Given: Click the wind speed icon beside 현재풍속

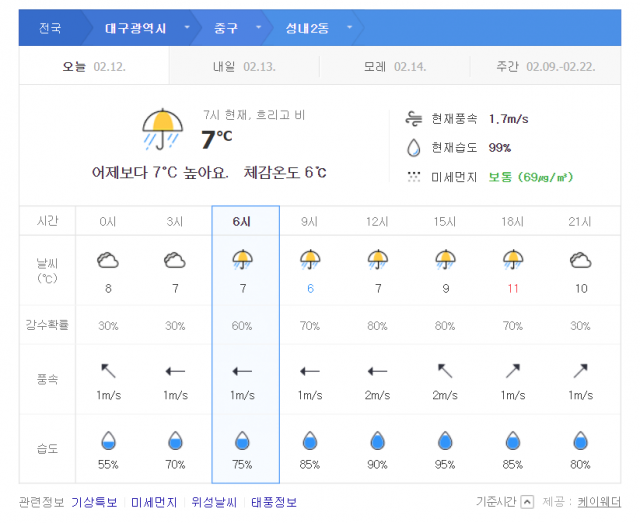Looking at the screenshot, I should (x=413, y=118).
